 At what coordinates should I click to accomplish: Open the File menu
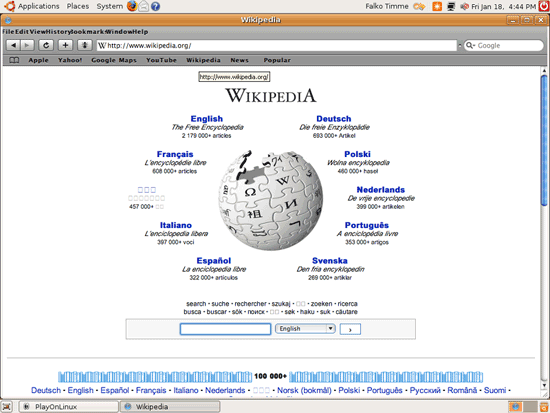[x=8, y=32]
